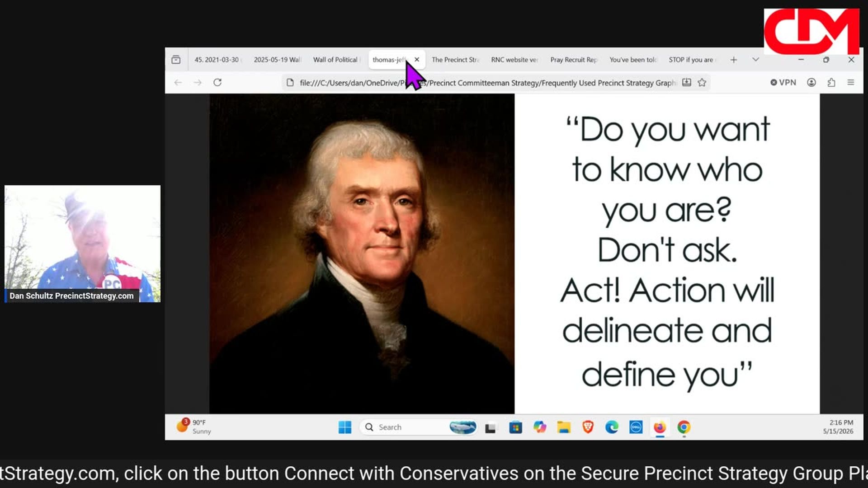Open Copilot from the taskbar
The width and height of the screenshot is (868, 488).
pos(540,427)
